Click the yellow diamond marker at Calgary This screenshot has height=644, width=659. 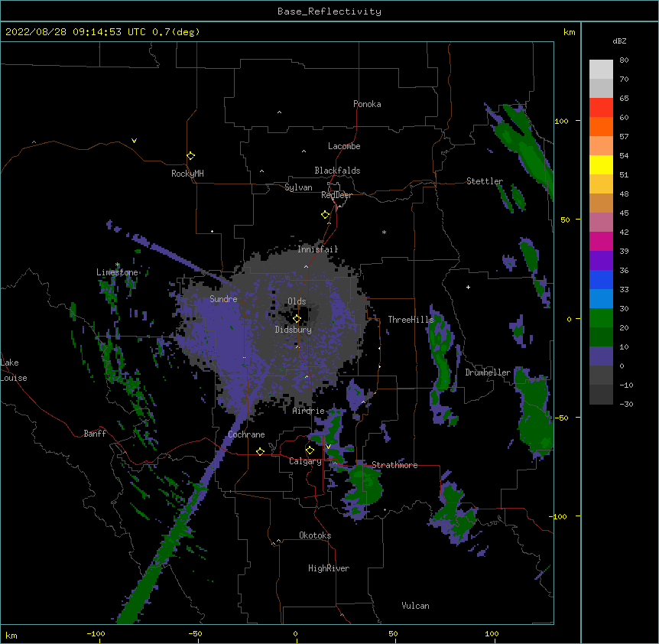tap(310, 450)
